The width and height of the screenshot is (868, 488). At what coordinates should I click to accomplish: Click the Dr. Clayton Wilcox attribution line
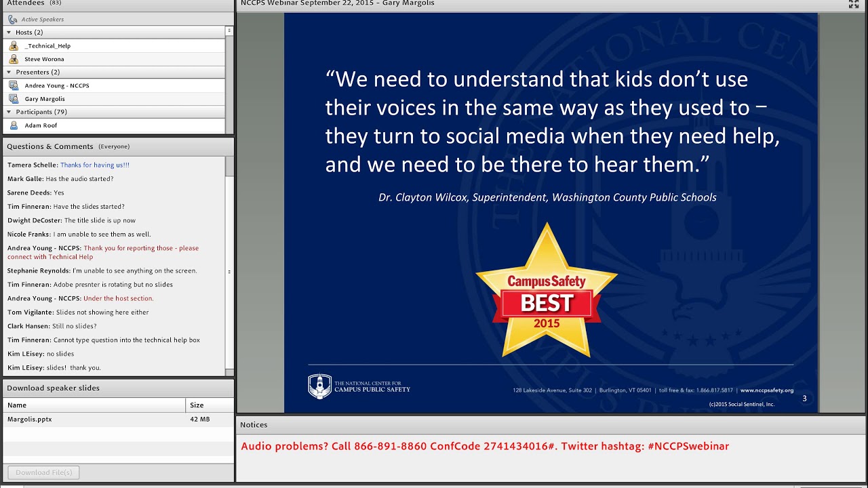click(x=547, y=197)
